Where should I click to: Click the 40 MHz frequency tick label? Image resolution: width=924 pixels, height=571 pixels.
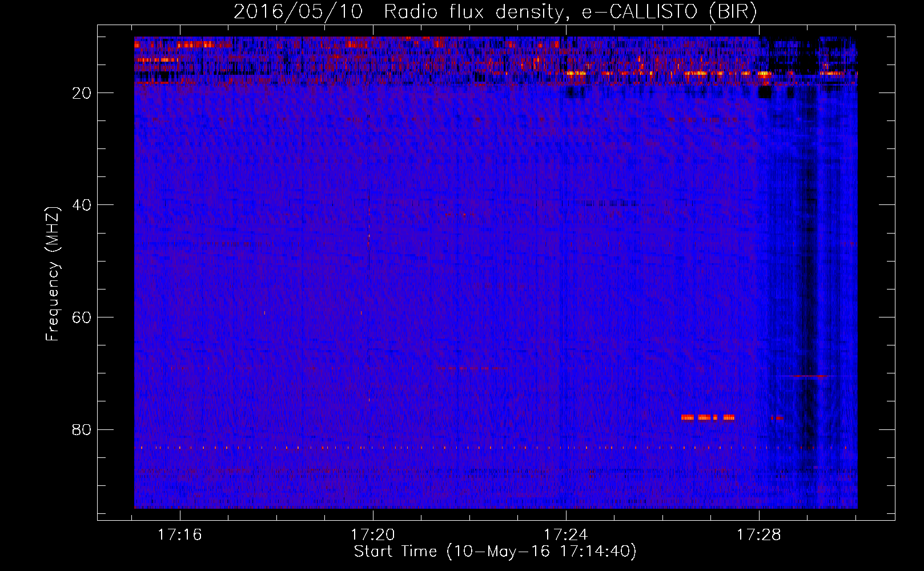(82, 205)
